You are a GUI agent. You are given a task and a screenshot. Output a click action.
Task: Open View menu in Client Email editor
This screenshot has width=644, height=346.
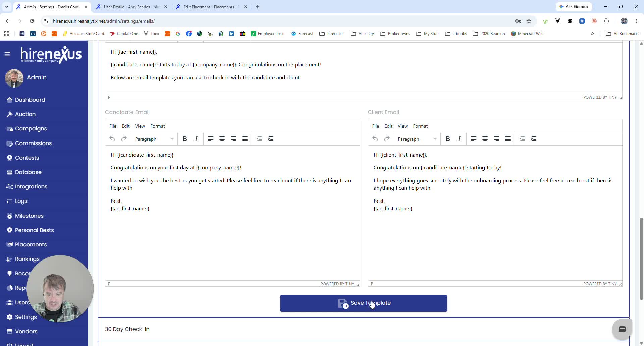[402, 126]
